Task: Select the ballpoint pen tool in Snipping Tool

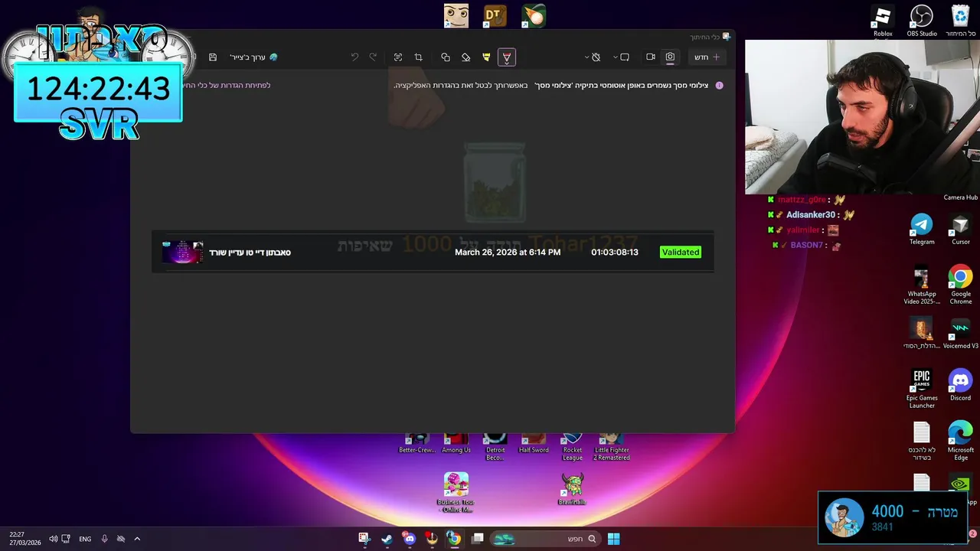Action: tap(506, 57)
